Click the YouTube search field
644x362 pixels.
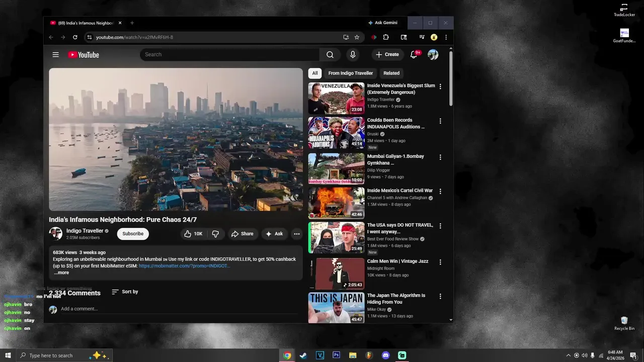[230, 54]
